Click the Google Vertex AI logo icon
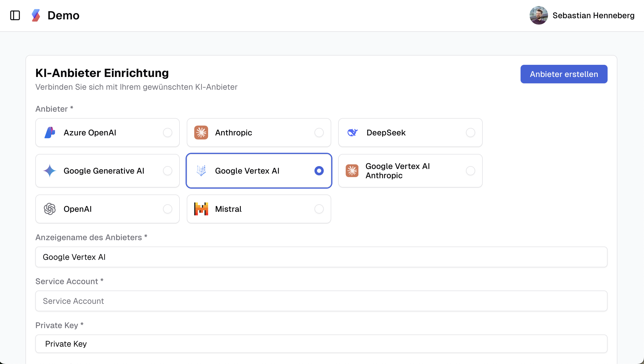The image size is (644, 364). tap(201, 171)
